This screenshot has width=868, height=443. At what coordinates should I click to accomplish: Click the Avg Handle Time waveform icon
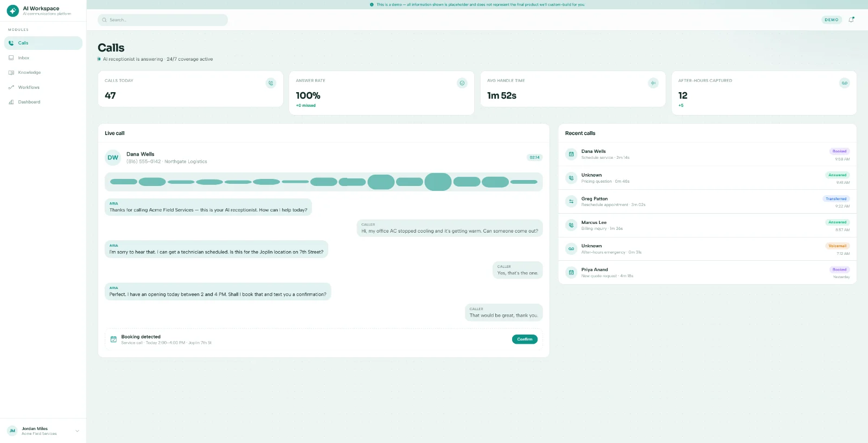[x=653, y=83]
